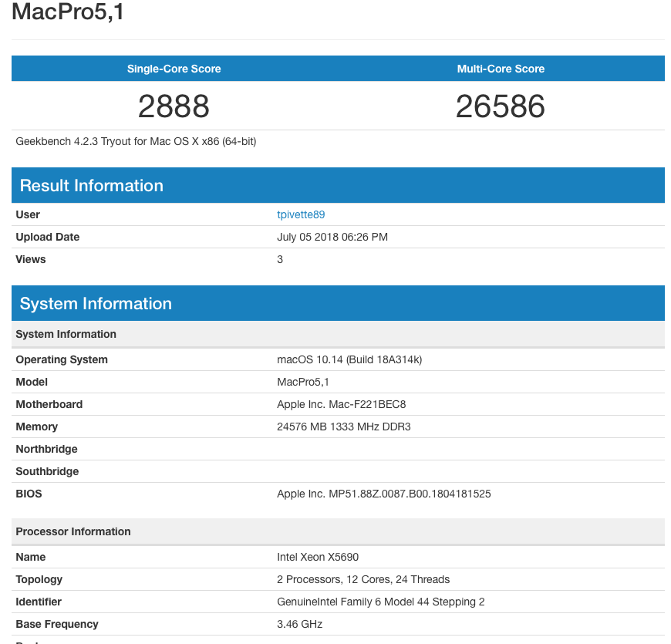
Task: Click the Upload Date row label
Action: click(x=48, y=237)
